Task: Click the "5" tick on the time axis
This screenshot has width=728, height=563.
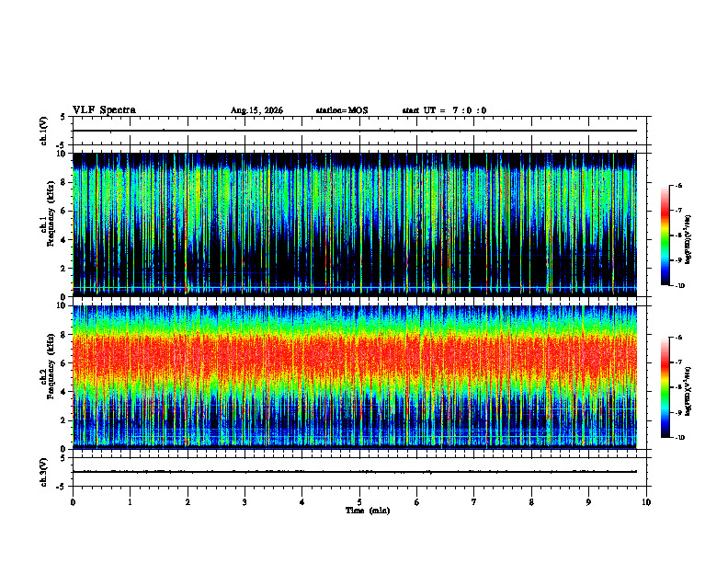Action: 359,502
